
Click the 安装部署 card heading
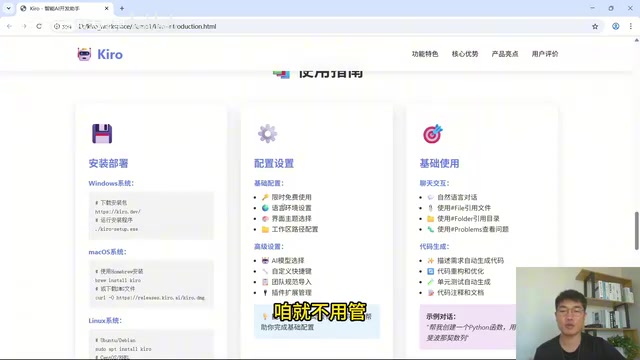tap(108, 164)
